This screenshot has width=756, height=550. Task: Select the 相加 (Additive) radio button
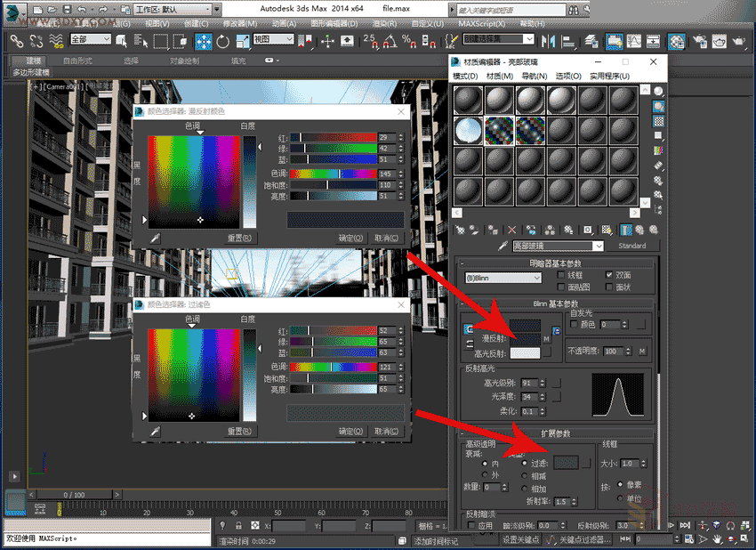(525, 489)
